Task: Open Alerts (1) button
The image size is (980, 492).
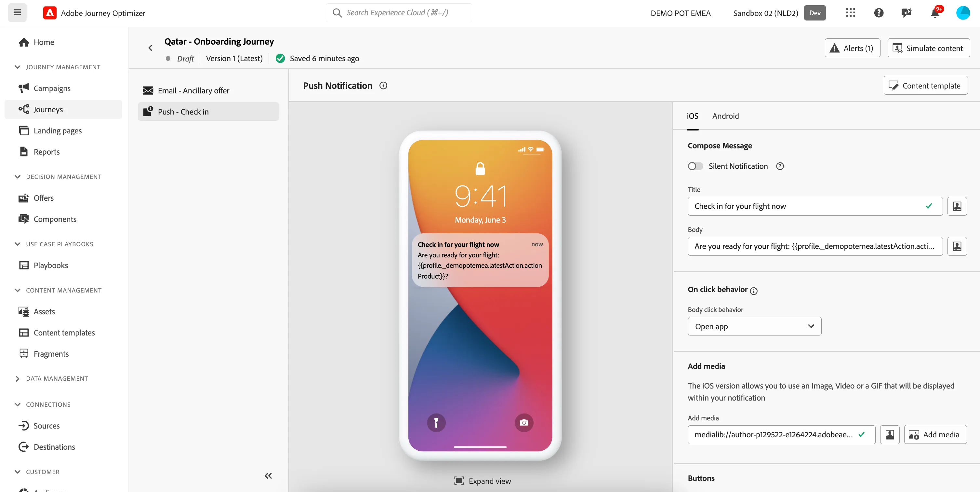Action: tap(852, 48)
